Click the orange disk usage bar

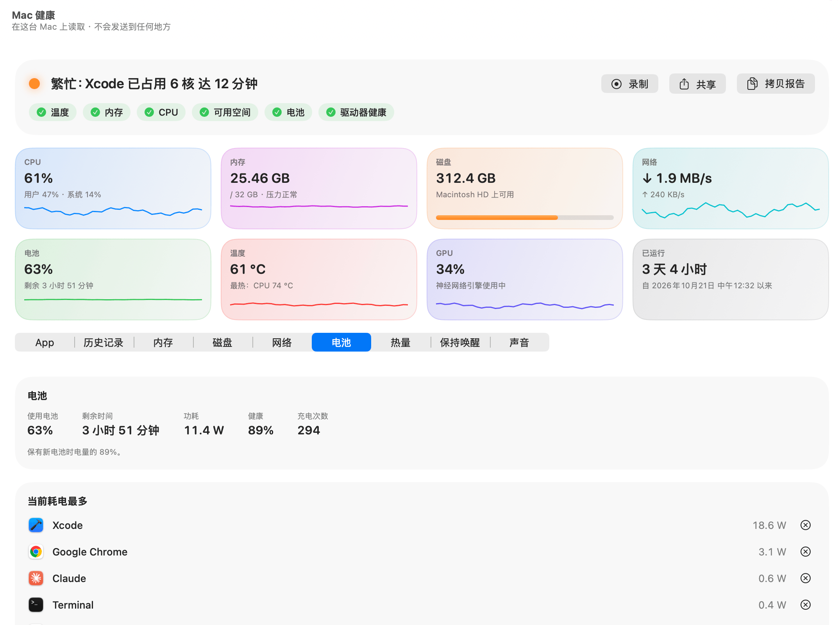525,218
